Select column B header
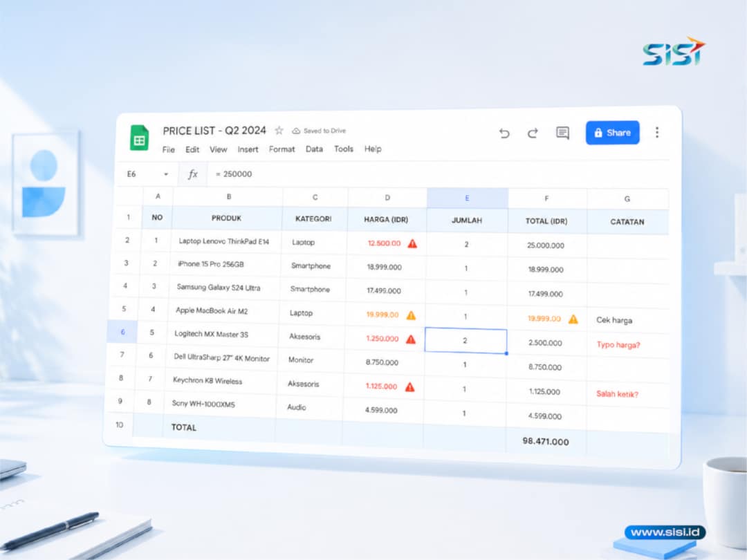Screen dimensions: 747x560 [229, 196]
